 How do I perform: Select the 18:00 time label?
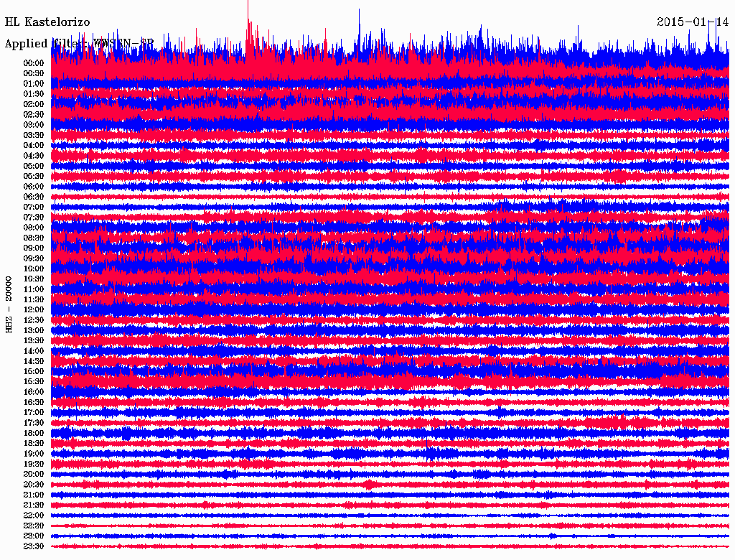pyautogui.click(x=34, y=434)
